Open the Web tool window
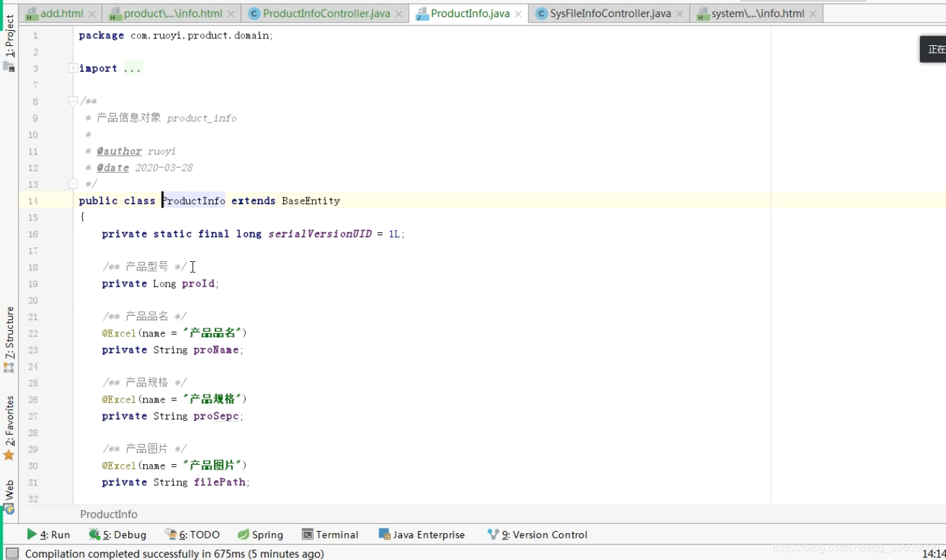This screenshot has height=560, width=946. point(9,496)
